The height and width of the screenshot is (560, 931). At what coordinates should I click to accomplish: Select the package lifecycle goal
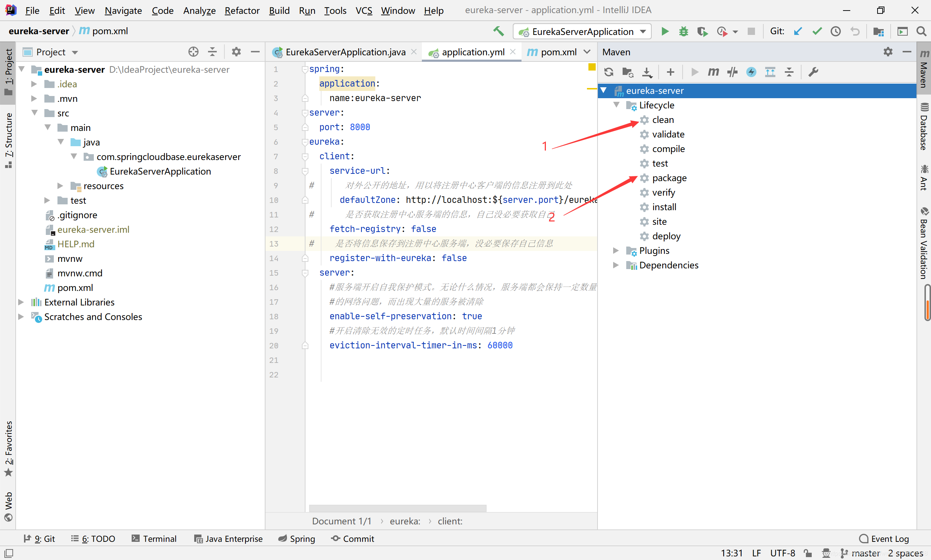(669, 178)
